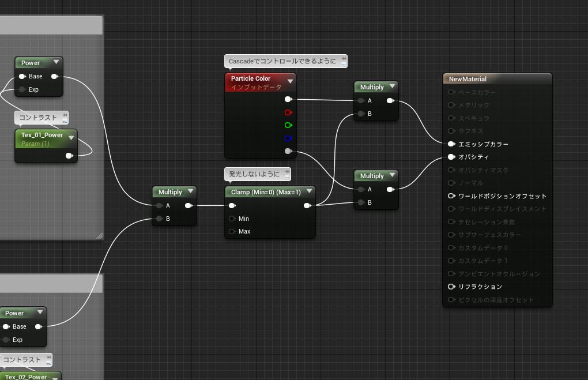Select the Tex_02_Power node title
This screenshot has height=380, width=588.
pyautogui.click(x=26, y=377)
